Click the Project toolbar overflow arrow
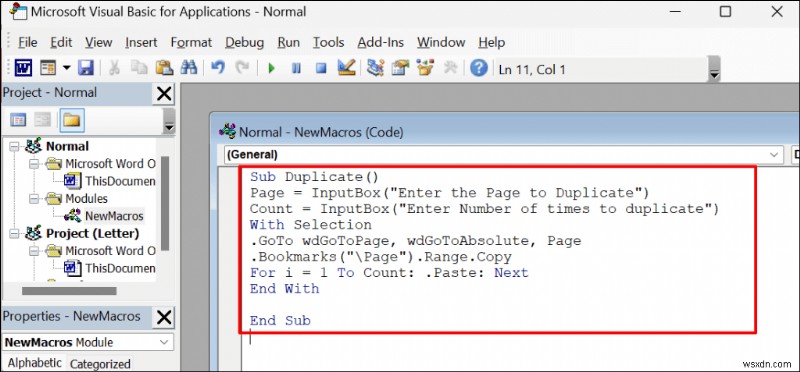The width and height of the screenshot is (800, 372). tap(168, 122)
